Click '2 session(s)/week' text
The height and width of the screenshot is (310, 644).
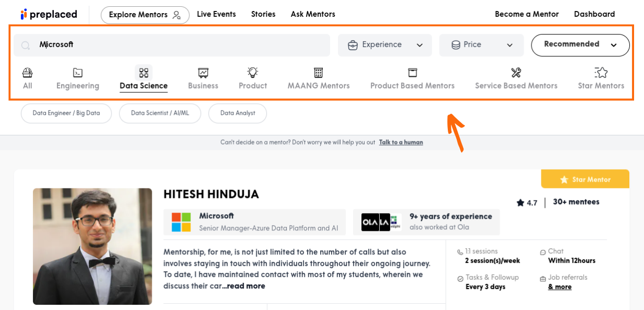(493, 261)
